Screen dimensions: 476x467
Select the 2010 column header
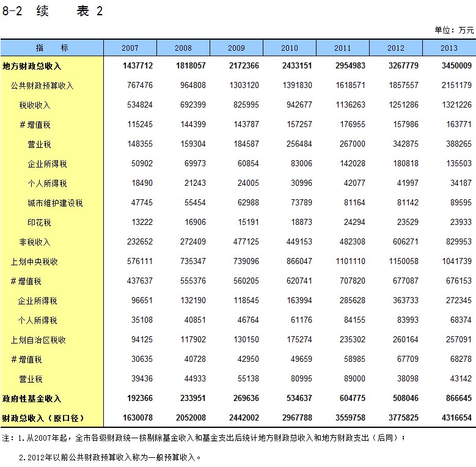[290, 48]
